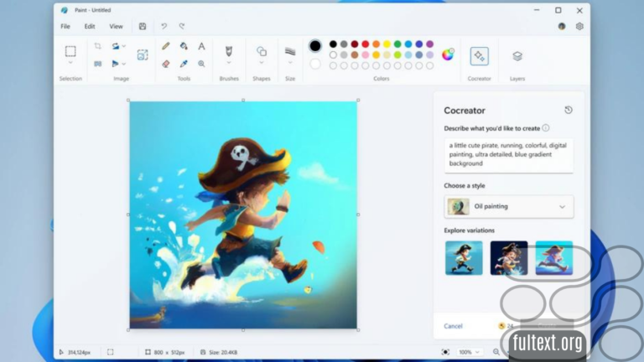Click the Save icon
Screen dimensions: 644x362
click(x=143, y=26)
